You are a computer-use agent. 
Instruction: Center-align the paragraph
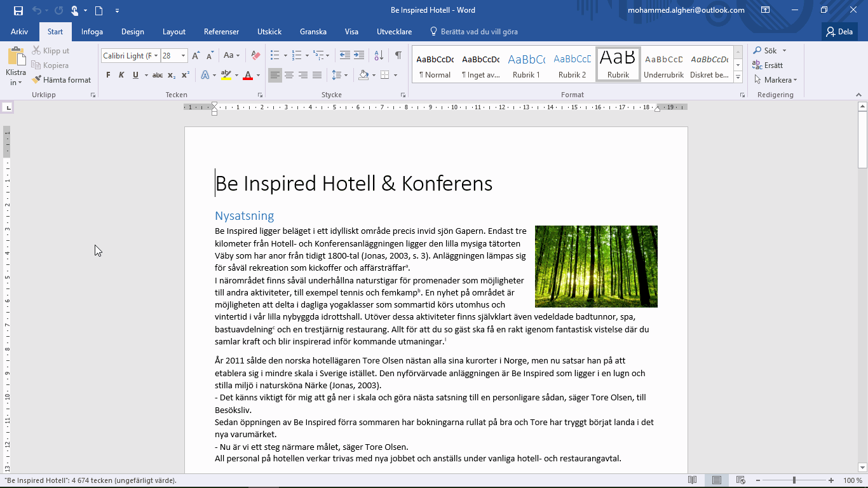289,76
